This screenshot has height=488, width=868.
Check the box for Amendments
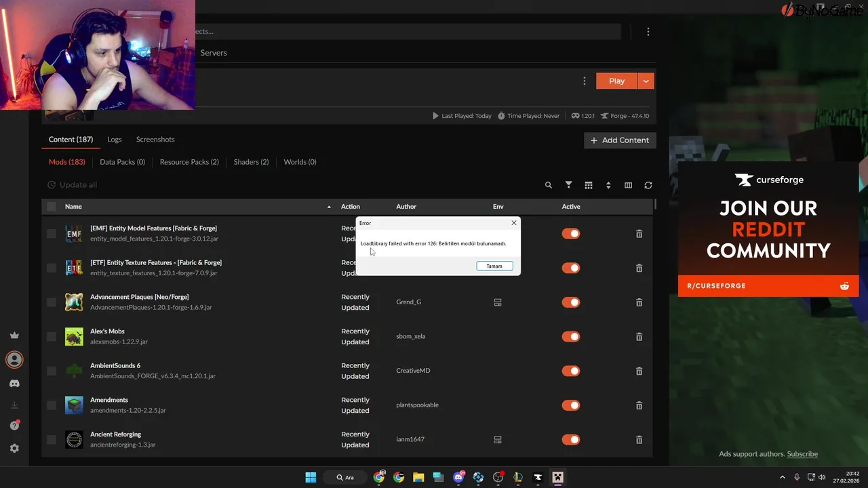pos(52,405)
